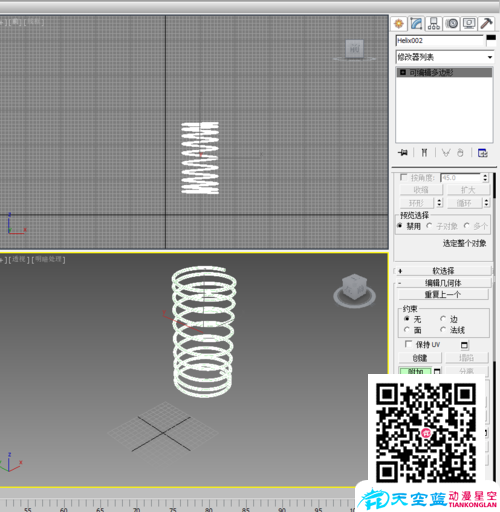Open the Utilities hammer panel tab
The height and width of the screenshot is (512, 500).
click(x=487, y=24)
